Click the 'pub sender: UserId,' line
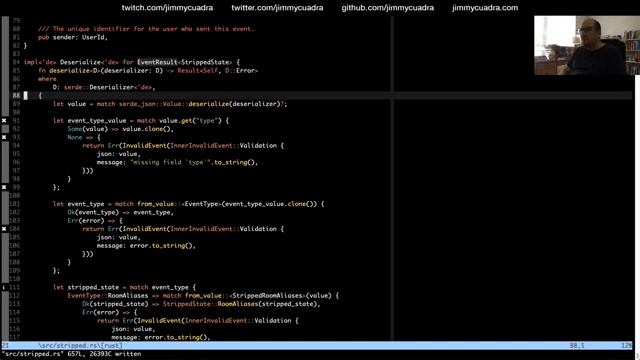 point(73,37)
